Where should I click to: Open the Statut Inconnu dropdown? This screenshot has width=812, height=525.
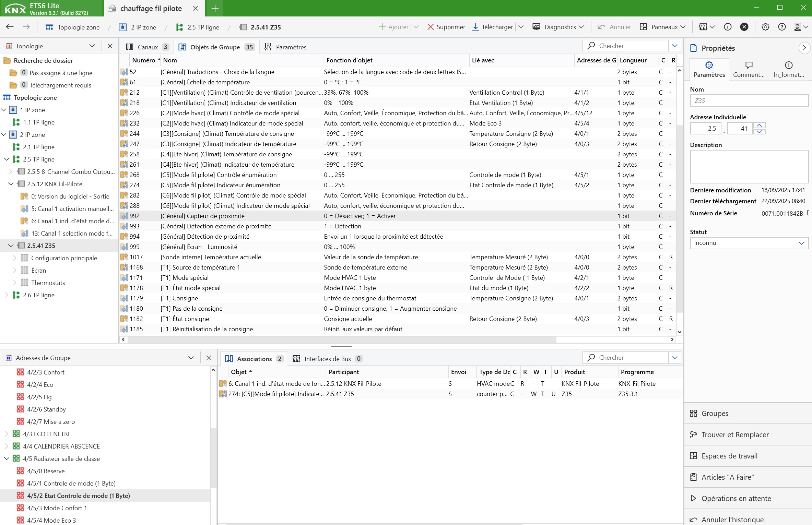[749, 243]
